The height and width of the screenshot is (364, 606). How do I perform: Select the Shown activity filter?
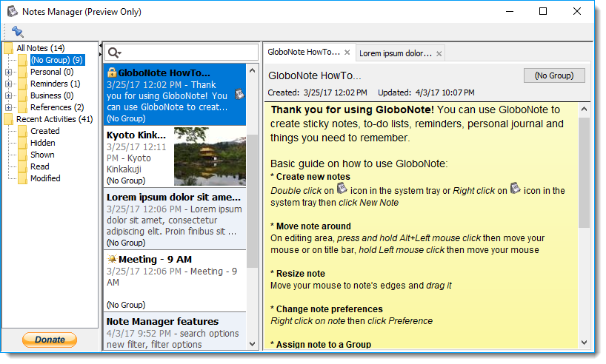42,155
